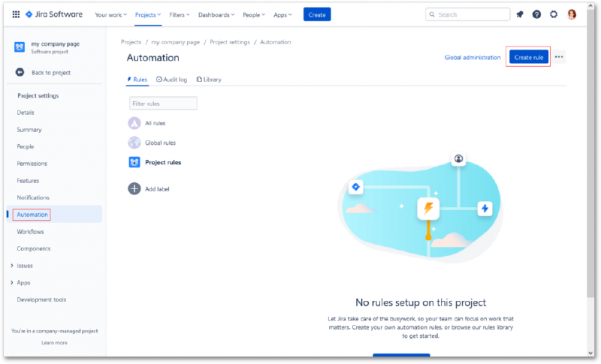
Task: Open Details in project settings
Action: click(26, 113)
